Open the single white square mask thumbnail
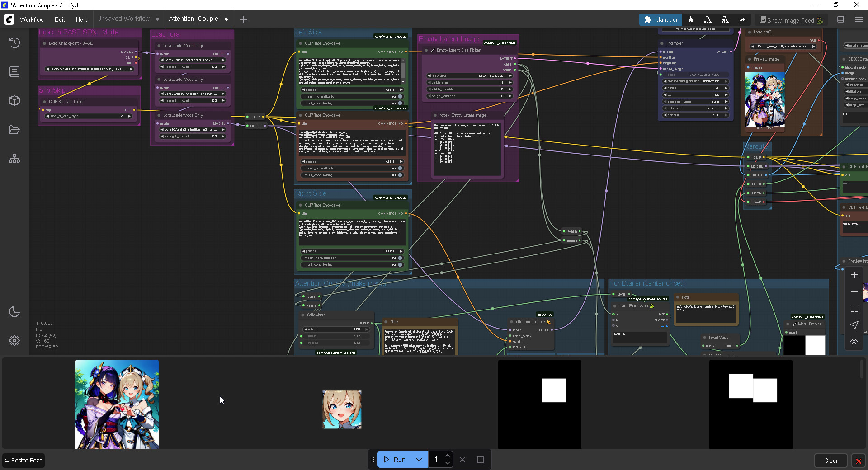Viewport: 868px width, 470px height. pyautogui.click(x=540, y=404)
